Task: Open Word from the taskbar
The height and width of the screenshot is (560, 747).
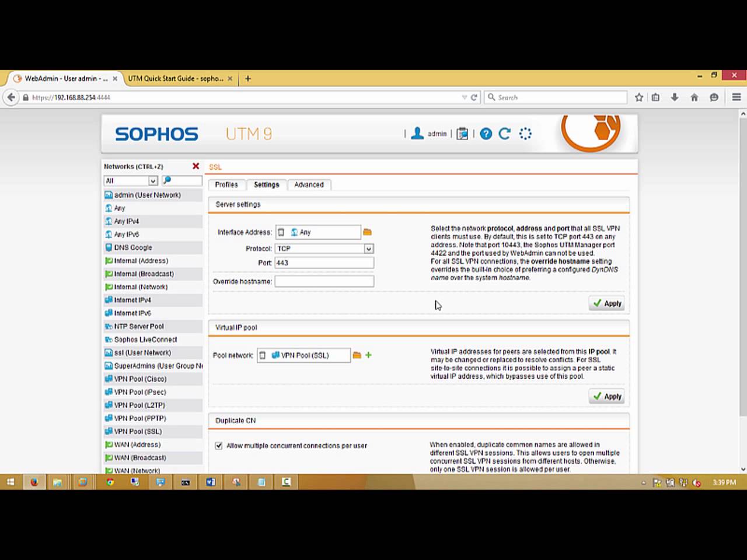Action: coord(211,482)
